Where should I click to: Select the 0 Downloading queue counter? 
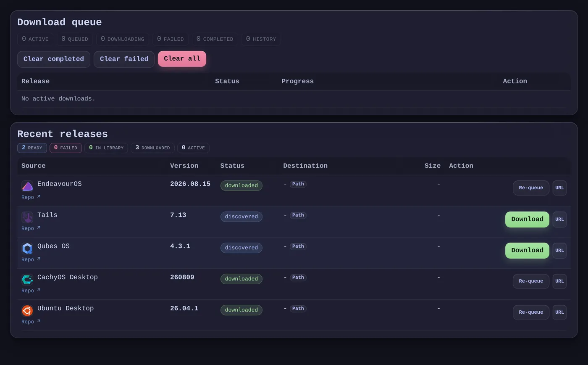click(x=123, y=39)
